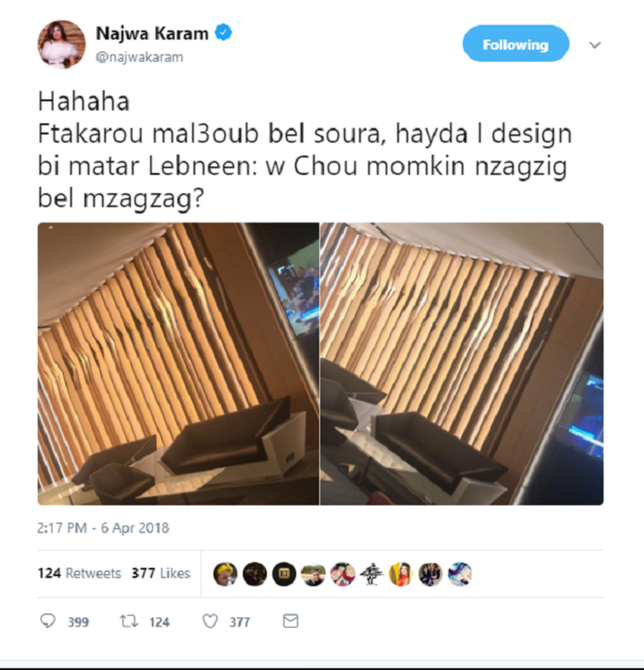This screenshot has height=670, width=644.
Task: Like the tweet with the heart icon
Action: click(210, 621)
